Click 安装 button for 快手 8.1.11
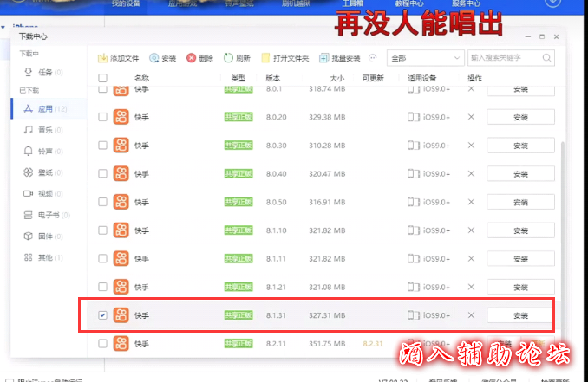 520,259
